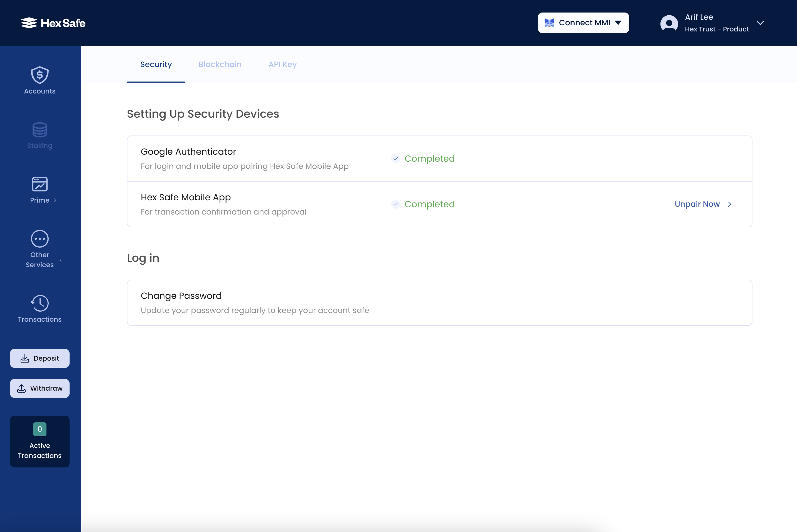Click the Other Services icon
The image size is (797, 532).
pos(40,239)
